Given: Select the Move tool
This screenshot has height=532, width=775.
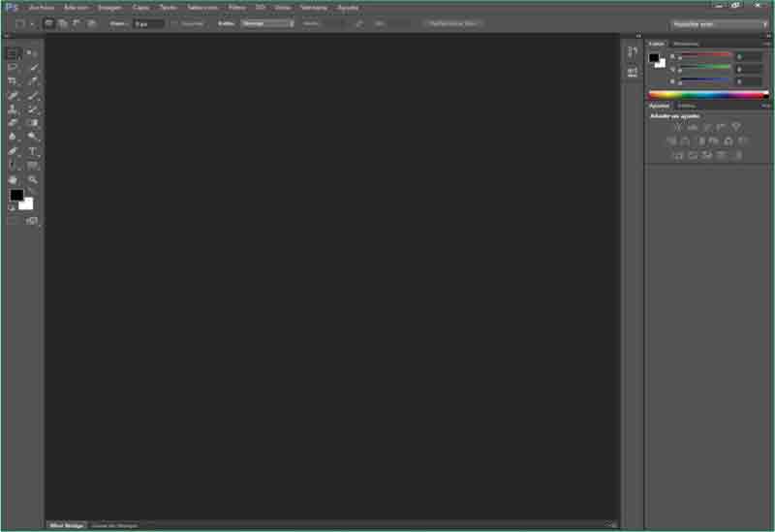Looking at the screenshot, I should 33,53.
